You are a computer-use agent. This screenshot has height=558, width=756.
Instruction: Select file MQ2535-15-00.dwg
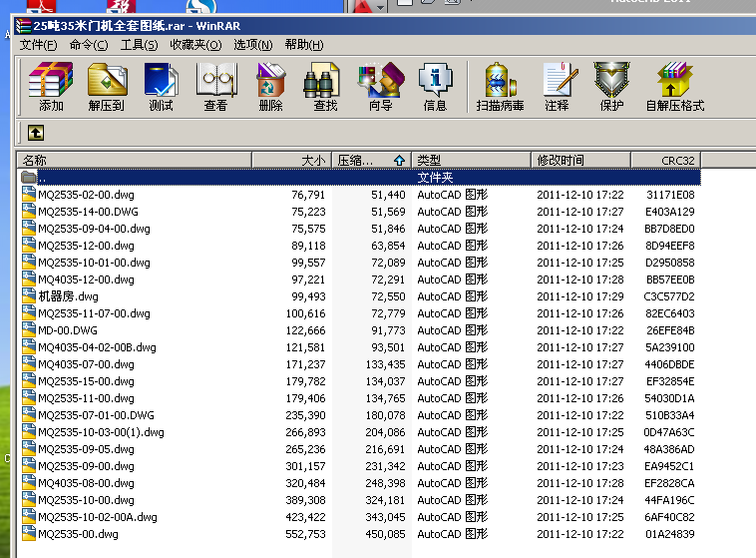361,381
